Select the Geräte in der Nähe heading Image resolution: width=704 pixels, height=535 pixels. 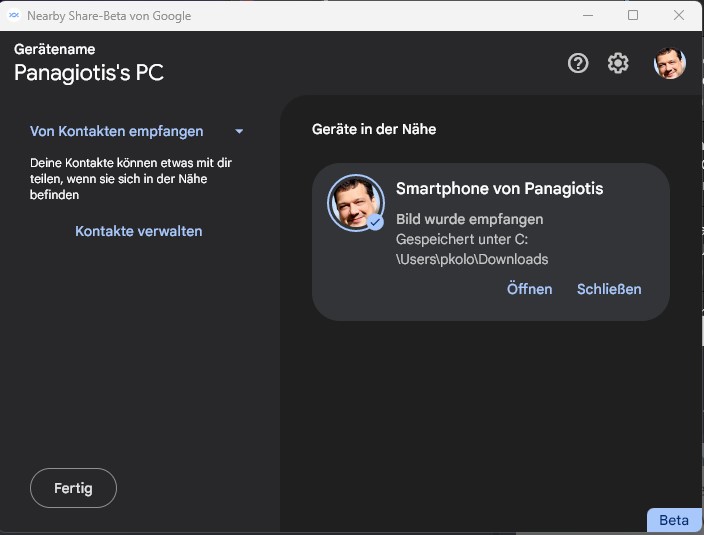click(x=374, y=129)
